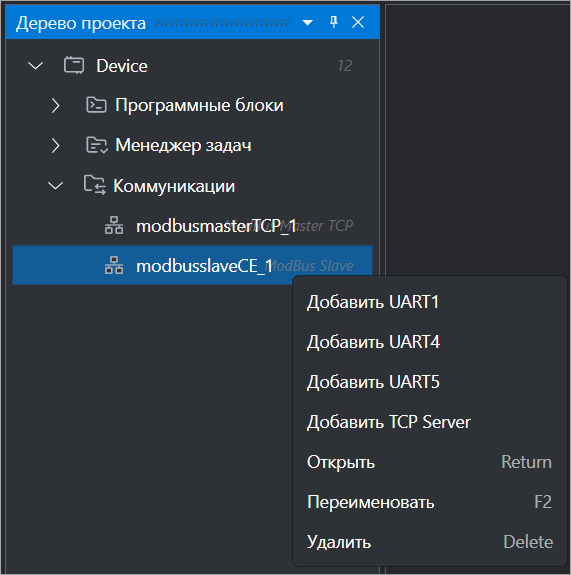Image resolution: width=571 pixels, height=575 pixels.
Task: Click the Коммуникации folder icon
Action: pyautogui.click(x=95, y=185)
